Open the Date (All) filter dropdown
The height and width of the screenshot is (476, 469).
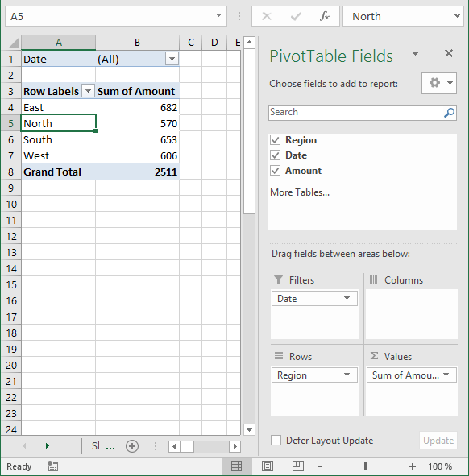pyautogui.click(x=172, y=59)
